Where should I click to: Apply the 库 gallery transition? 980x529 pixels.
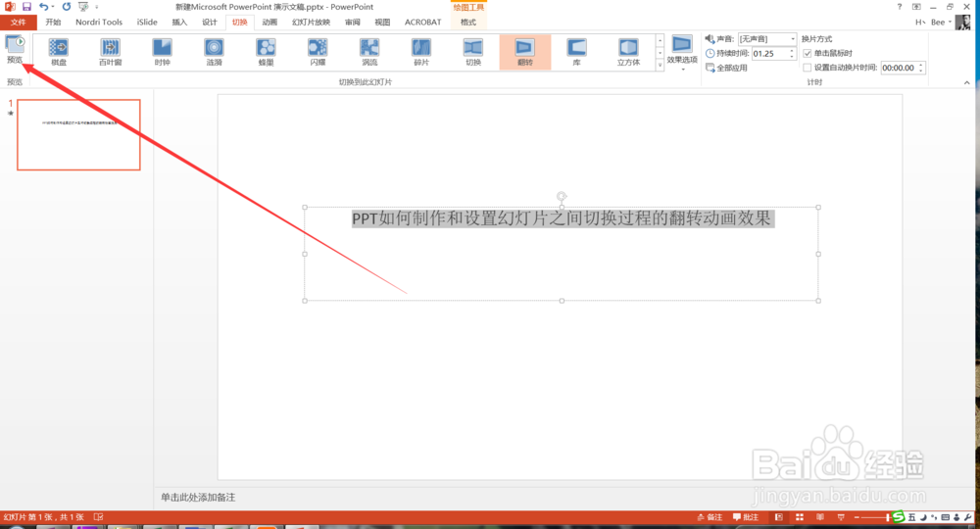point(577,51)
